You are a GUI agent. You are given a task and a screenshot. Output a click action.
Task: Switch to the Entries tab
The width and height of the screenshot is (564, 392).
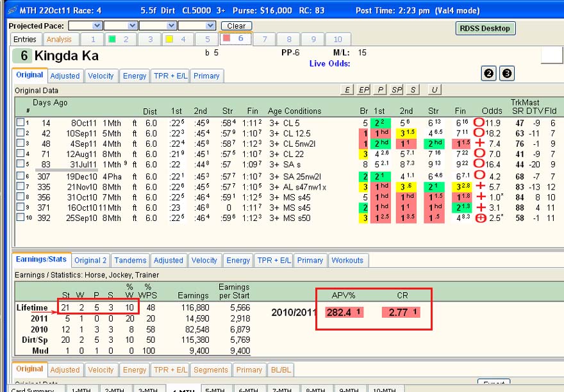[25, 39]
